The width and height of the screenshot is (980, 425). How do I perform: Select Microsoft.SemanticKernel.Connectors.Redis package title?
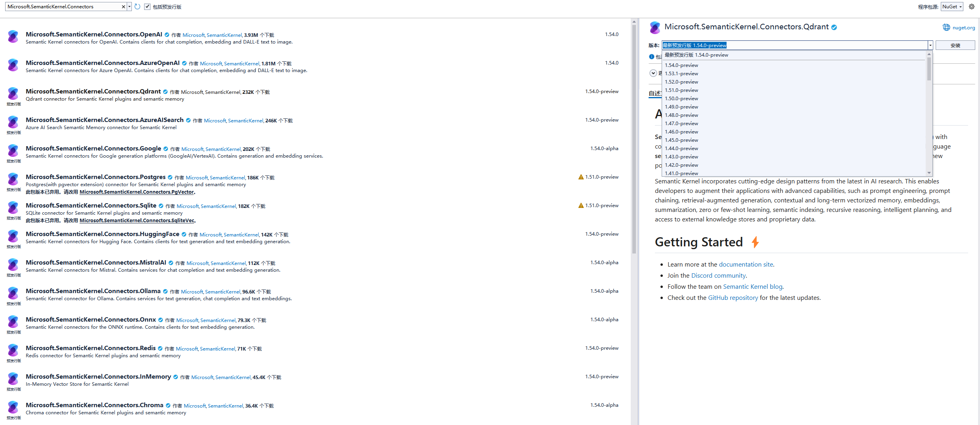coord(91,348)
